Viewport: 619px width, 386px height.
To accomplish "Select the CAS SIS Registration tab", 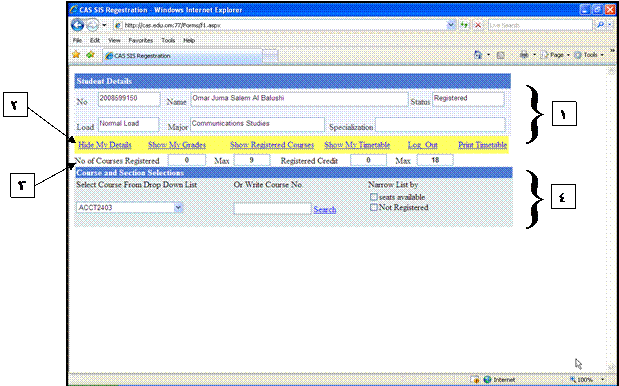I will pyautogui.click(x=182, y=56).
